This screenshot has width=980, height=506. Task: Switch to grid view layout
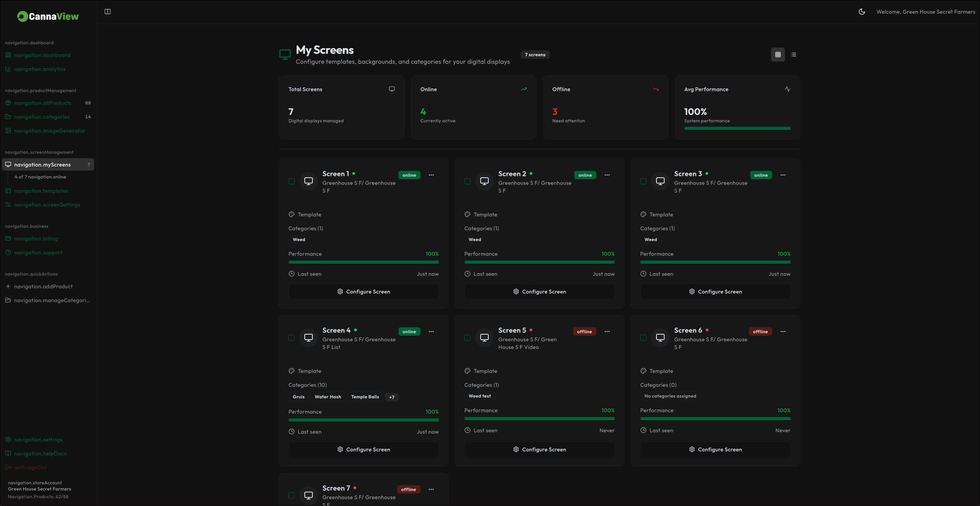(x=778, y=55)
